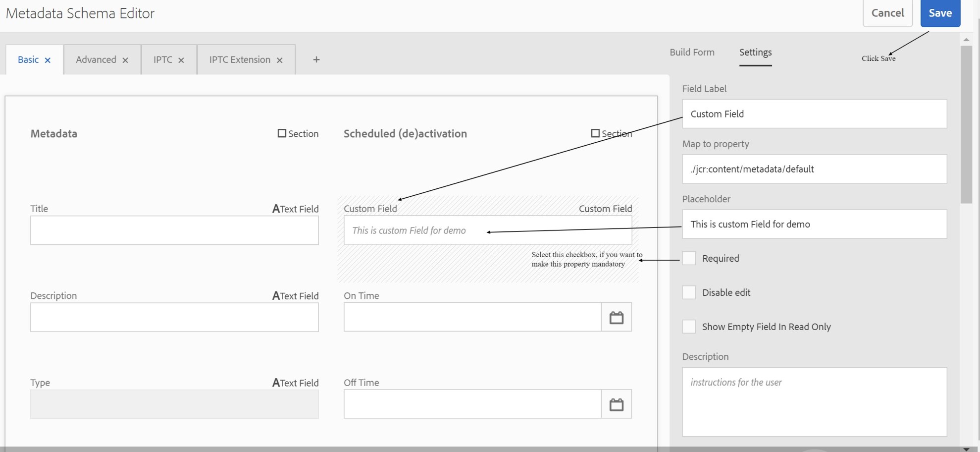Add a new schema tab with the plus icon
The height and width of the screenshot is (452, 980).
pos(315,59)
